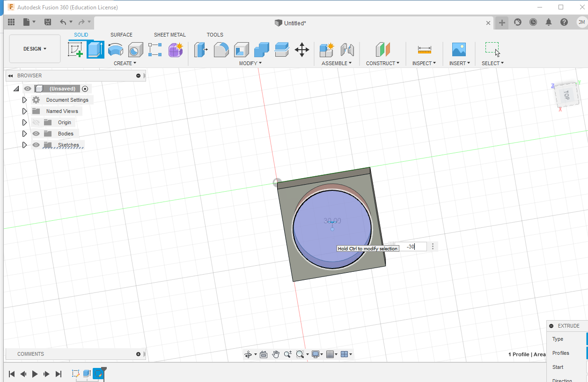Close the Untitled* document tab
This screenshot has width=588, height=382.
[x=488, y=22]
